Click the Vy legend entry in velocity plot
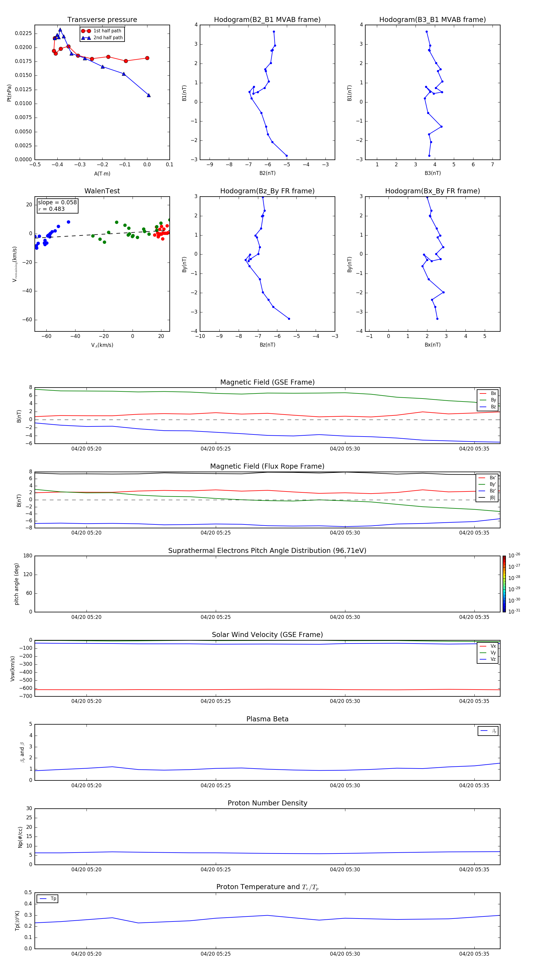The width and height of the screenshot is (535, 980). point(488,653)
